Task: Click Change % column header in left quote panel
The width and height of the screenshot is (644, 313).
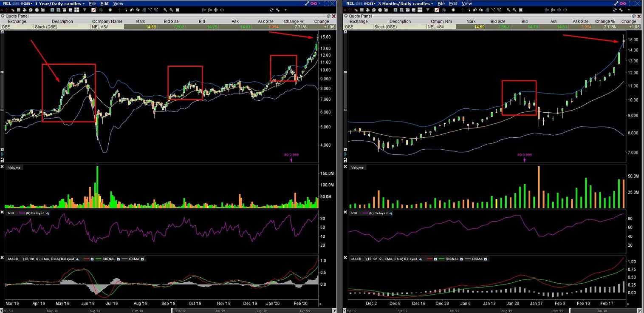Action: click(x=294, y=21)
